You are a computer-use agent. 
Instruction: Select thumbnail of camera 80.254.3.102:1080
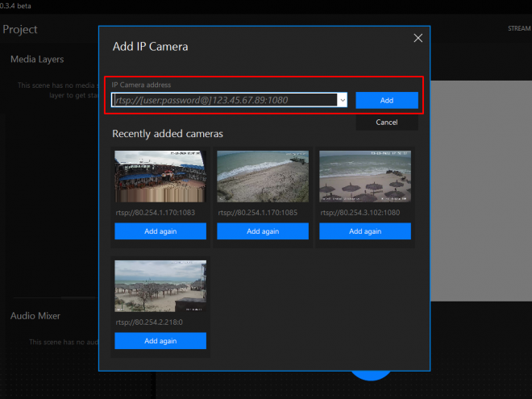[365, 177]
